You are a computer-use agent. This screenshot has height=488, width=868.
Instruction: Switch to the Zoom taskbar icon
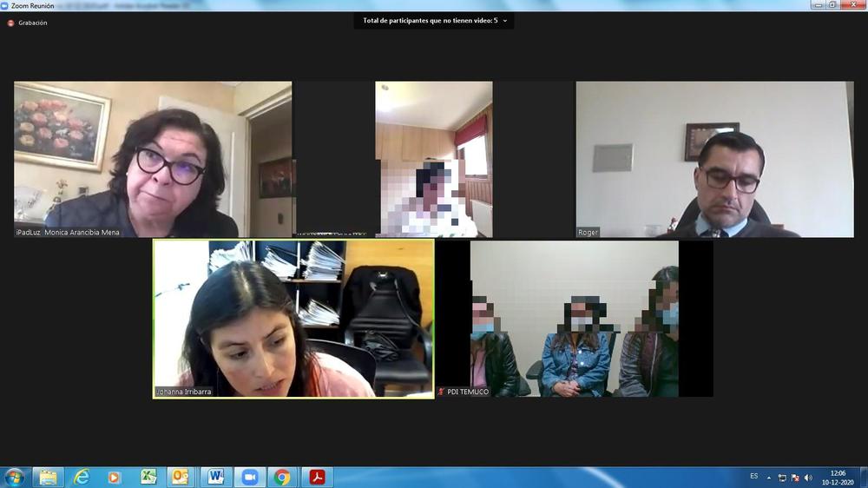click(x=250, y=477)
